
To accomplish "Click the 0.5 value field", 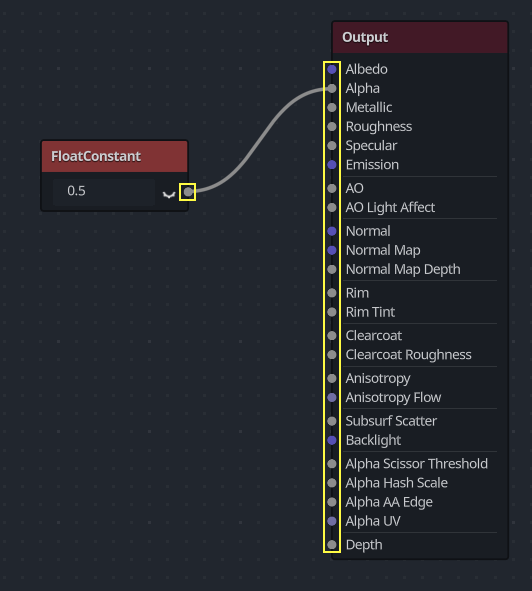I will coord(104,191).
